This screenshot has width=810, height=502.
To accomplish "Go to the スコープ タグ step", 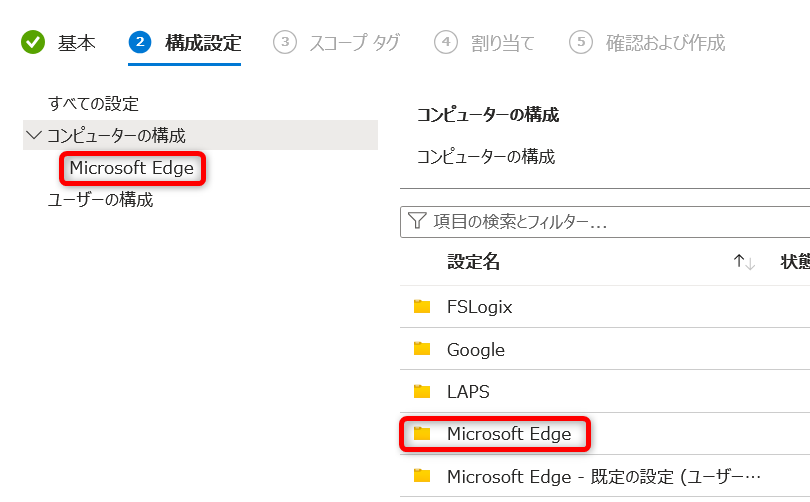I will [336, 42].
